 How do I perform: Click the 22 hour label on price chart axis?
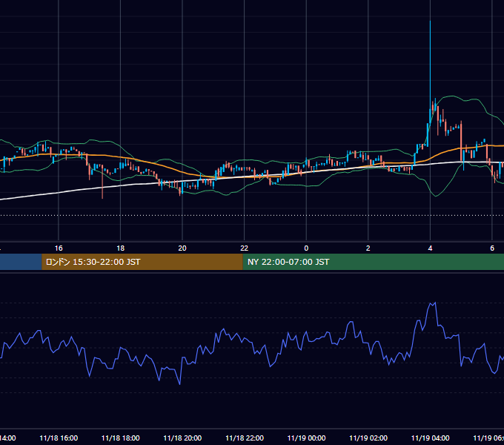[x=245, y=248]
